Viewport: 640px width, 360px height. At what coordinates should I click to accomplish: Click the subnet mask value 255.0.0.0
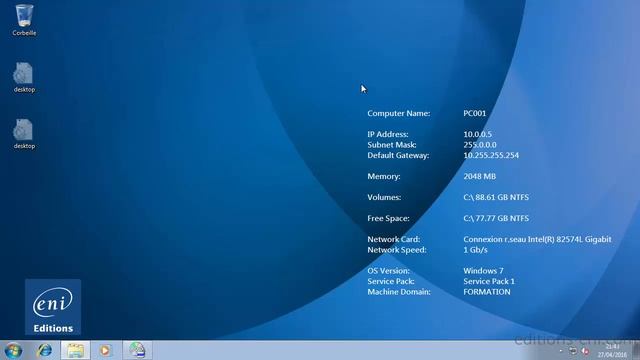pos(480,145)
